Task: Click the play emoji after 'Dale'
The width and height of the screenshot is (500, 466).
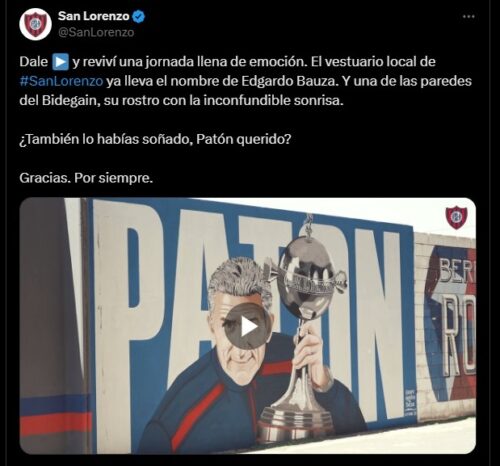Action: [60, 62]
